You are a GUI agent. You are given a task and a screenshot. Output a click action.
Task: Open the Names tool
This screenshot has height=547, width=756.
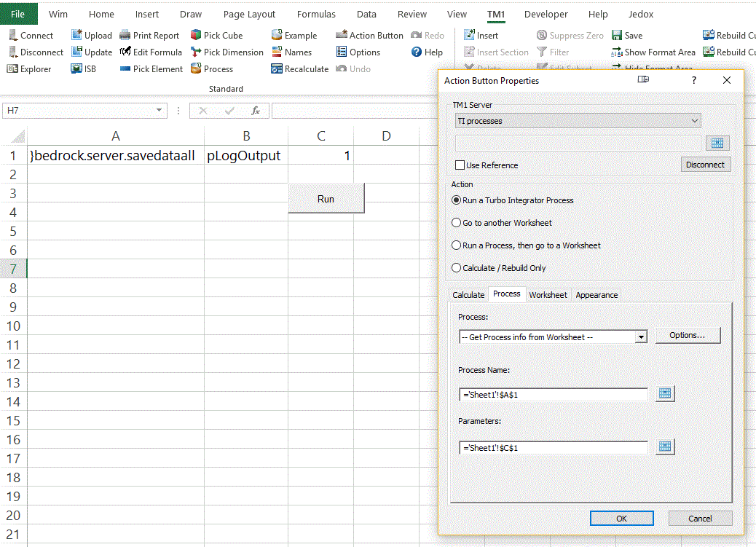coord(292,52)
